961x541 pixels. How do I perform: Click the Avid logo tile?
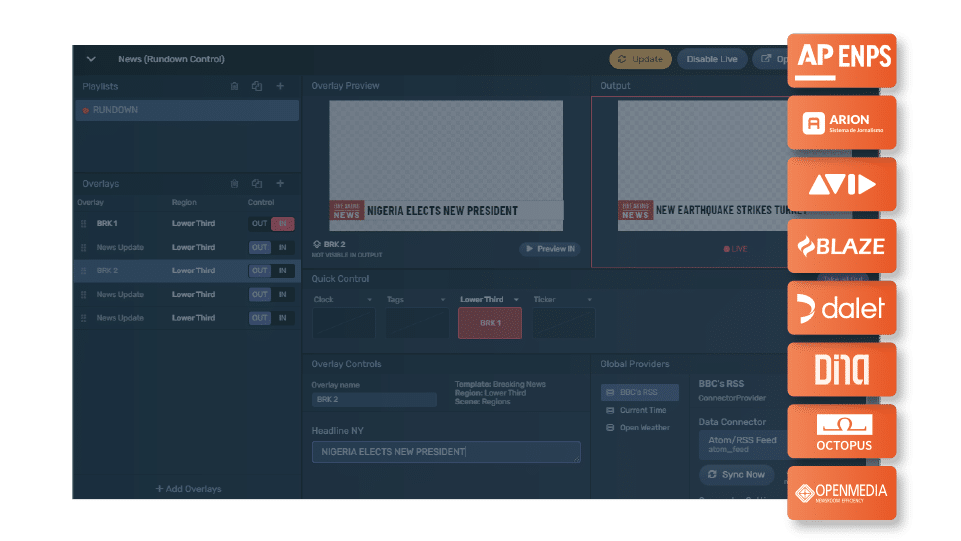pyautogui.click(x=841, y=185)
